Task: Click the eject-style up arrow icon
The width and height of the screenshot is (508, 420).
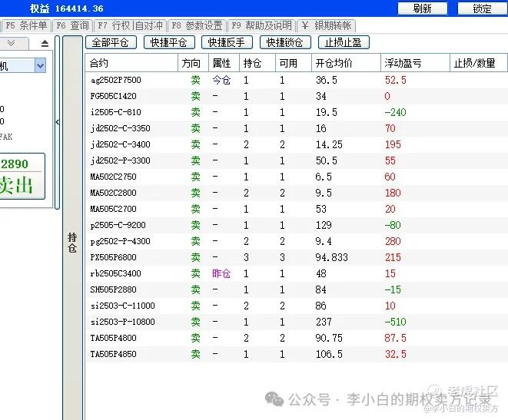Action: click(45, 43)
